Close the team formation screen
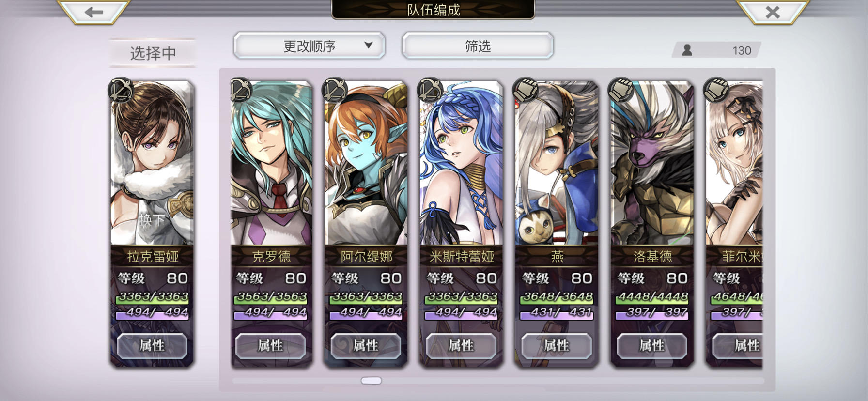The image size is (868, 401). coord(773,12)
